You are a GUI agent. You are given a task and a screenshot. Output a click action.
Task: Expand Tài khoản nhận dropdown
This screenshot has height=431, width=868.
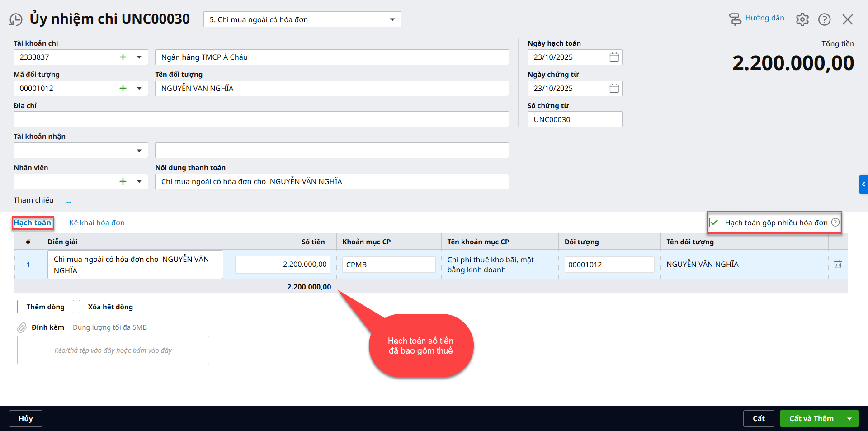[x=139, y=151]
